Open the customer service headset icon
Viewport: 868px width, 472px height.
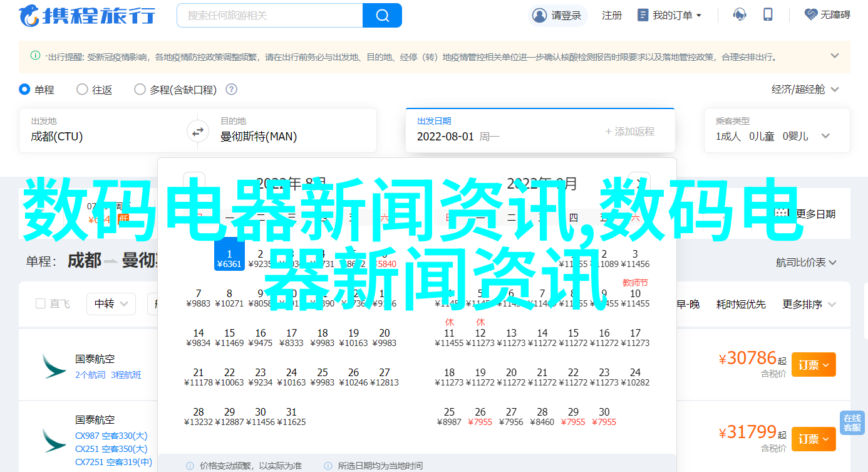(740, 15)
